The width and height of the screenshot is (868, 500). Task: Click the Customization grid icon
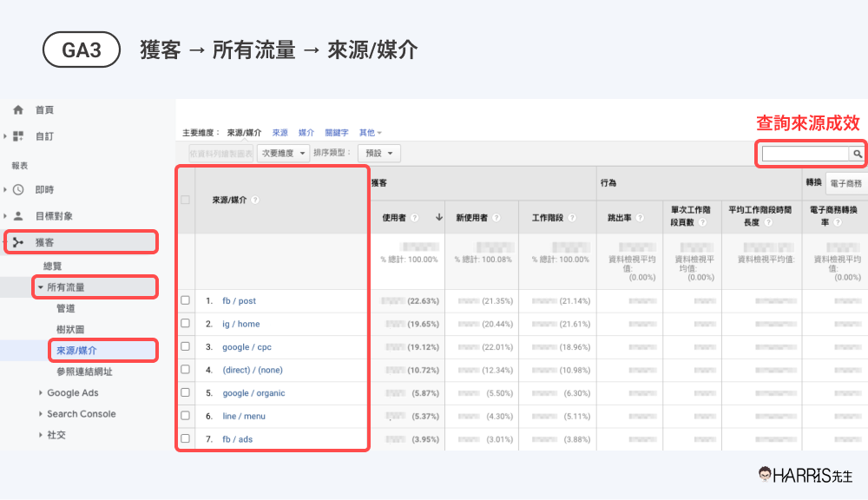pyautogui.click(x=18, y=136)
